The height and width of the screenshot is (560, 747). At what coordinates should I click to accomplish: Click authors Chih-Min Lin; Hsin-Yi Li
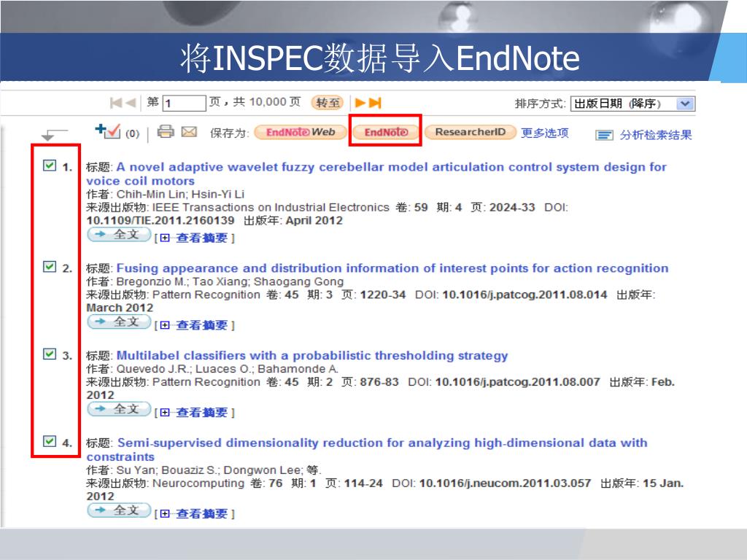coord(180,194)
